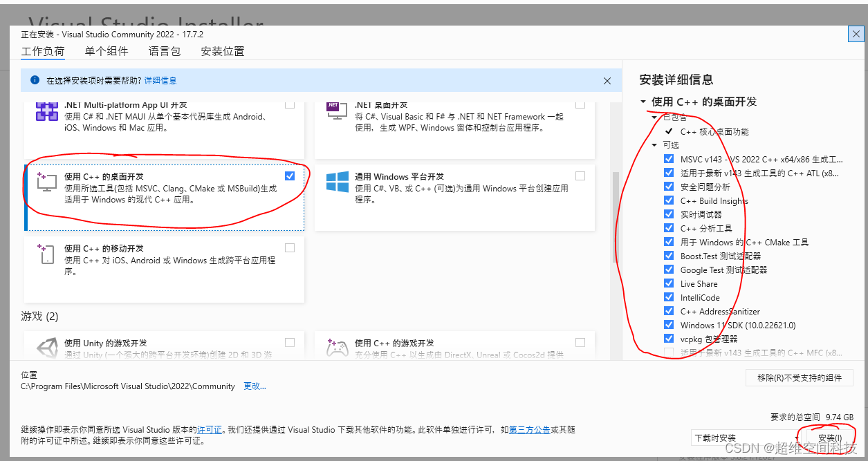Click the install path C:\Program Files\Microsoft Visual Studio text
Screen dimensions: 868x461
point(128,386)
